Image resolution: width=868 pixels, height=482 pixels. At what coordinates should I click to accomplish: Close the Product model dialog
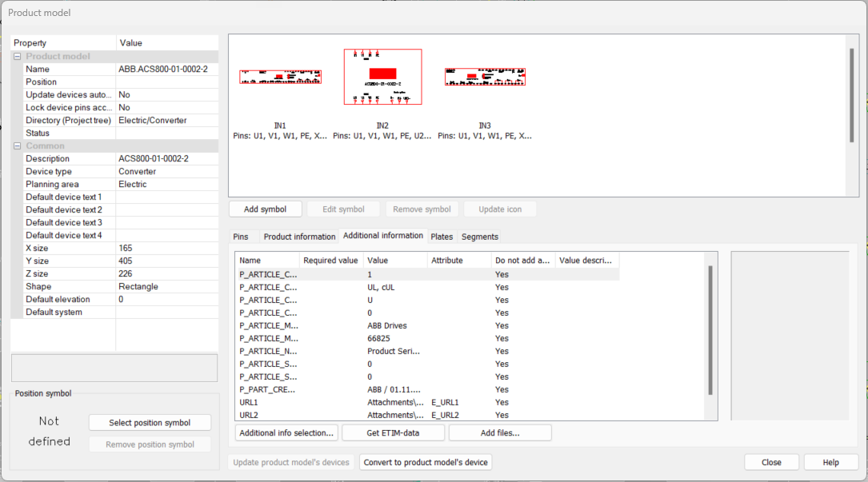[771, 462]
